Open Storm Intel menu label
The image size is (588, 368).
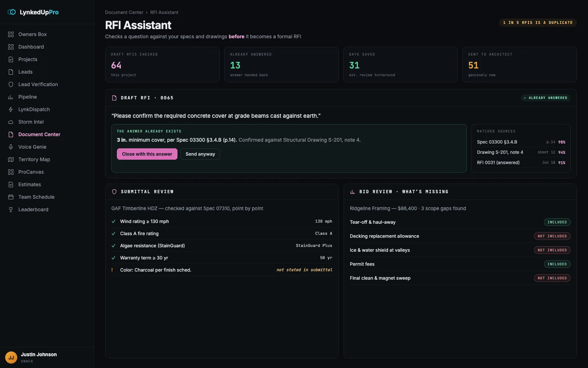[x=31, y=122]
